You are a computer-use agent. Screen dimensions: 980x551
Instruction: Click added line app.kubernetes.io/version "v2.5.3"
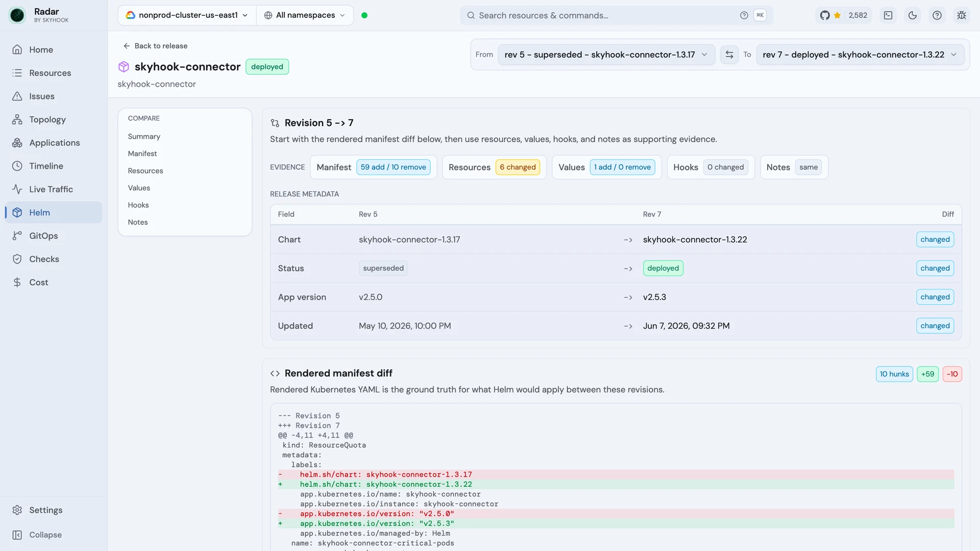616,523
